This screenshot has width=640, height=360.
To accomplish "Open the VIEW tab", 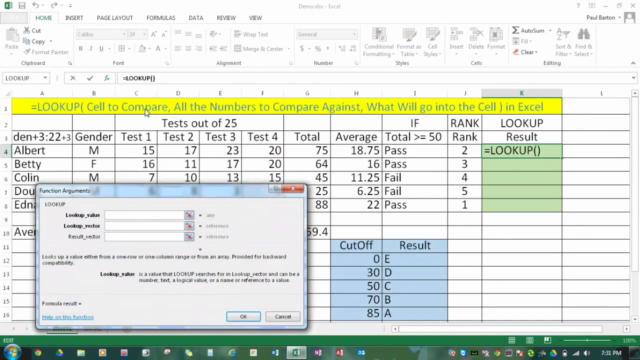I will pyautogui.click(x=256, y=18).
